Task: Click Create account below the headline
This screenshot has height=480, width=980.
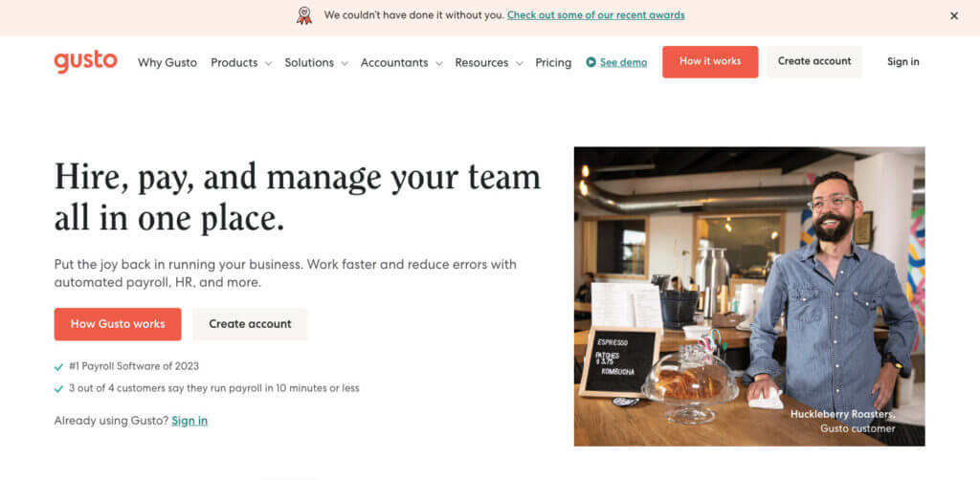Action: (250, 324)
